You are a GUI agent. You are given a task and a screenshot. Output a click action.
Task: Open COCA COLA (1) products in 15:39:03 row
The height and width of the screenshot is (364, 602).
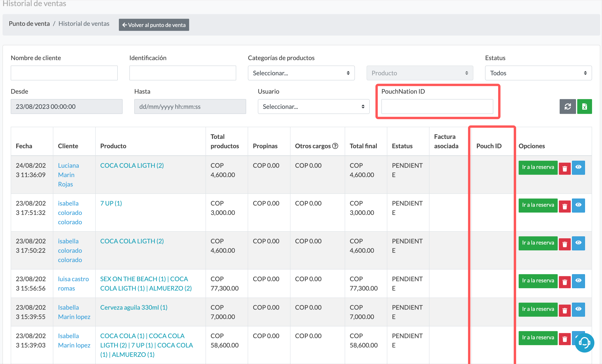147,345
